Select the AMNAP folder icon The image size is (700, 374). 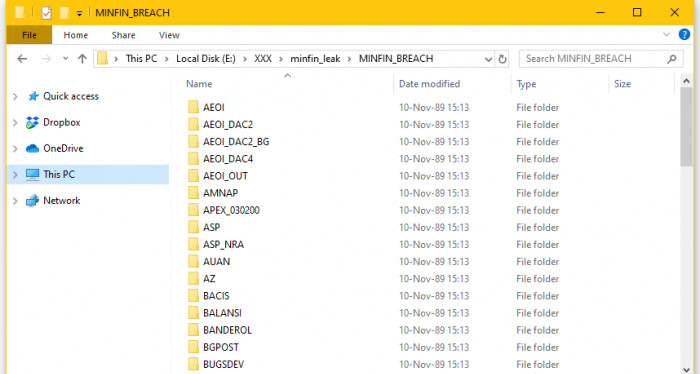[x=193, y=193]
